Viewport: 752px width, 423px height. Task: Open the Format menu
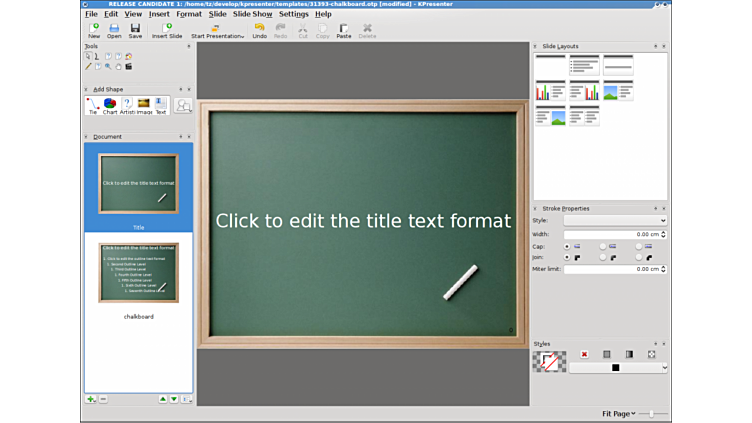pos(188,14)
